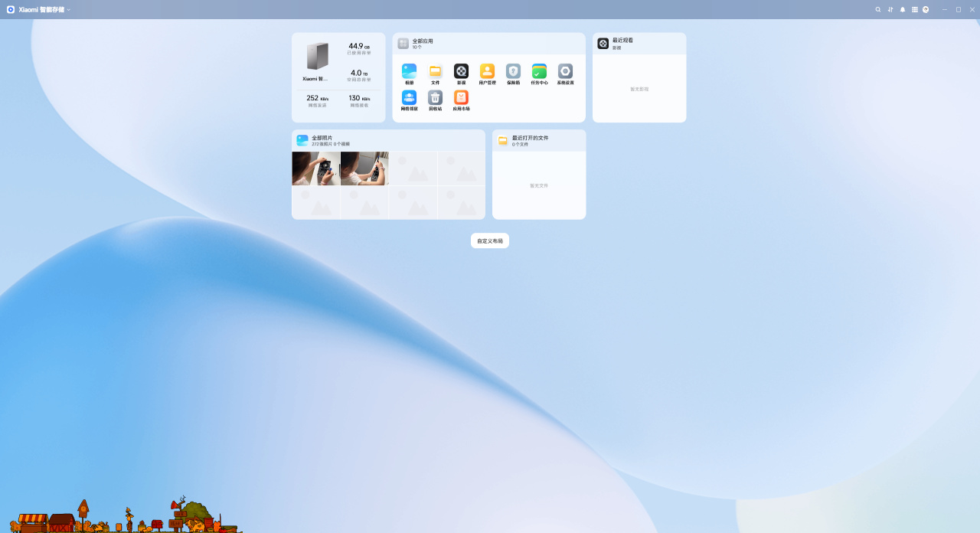Open the first photo thumbnail
Image resolution: width=980 pixels, height=533 pixels.
click(316, 168)
